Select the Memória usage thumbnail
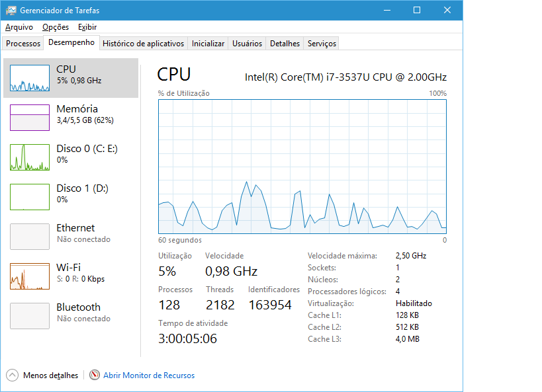Viewport: 542px width, 392px height. (x=30, y=118)
